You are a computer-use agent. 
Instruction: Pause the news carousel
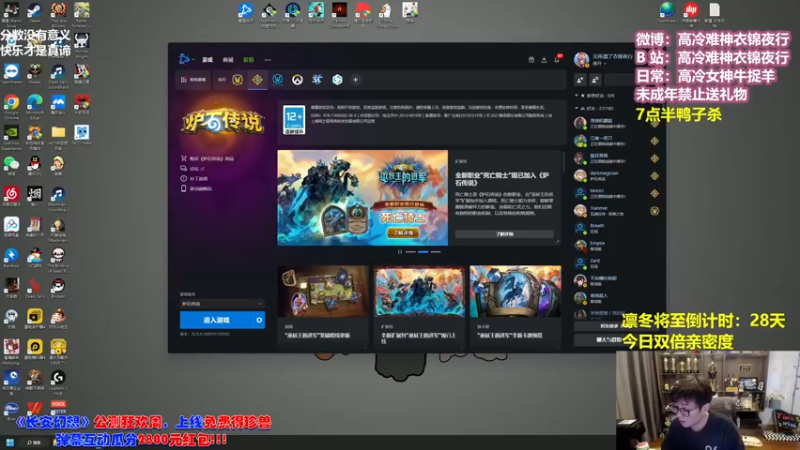click(x=399, y=252)
